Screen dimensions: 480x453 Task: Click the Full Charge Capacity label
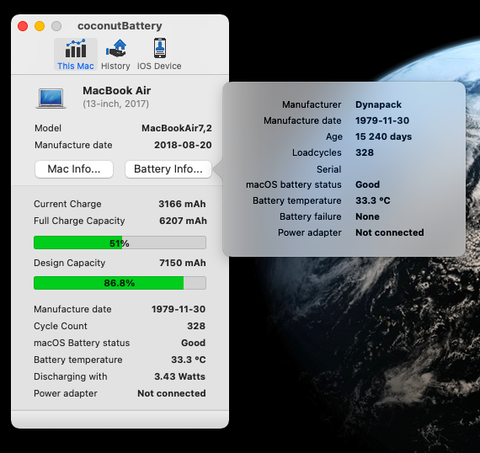pos(79,221)
